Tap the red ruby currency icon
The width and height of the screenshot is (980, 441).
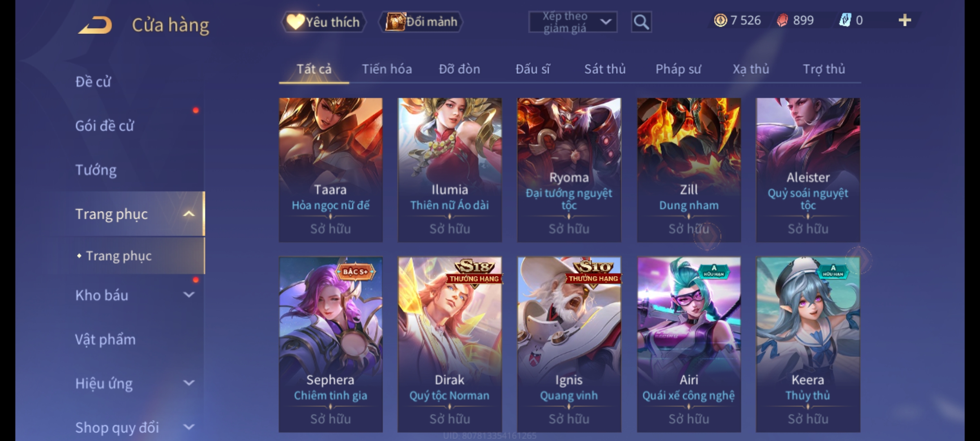tap(782, 20)
